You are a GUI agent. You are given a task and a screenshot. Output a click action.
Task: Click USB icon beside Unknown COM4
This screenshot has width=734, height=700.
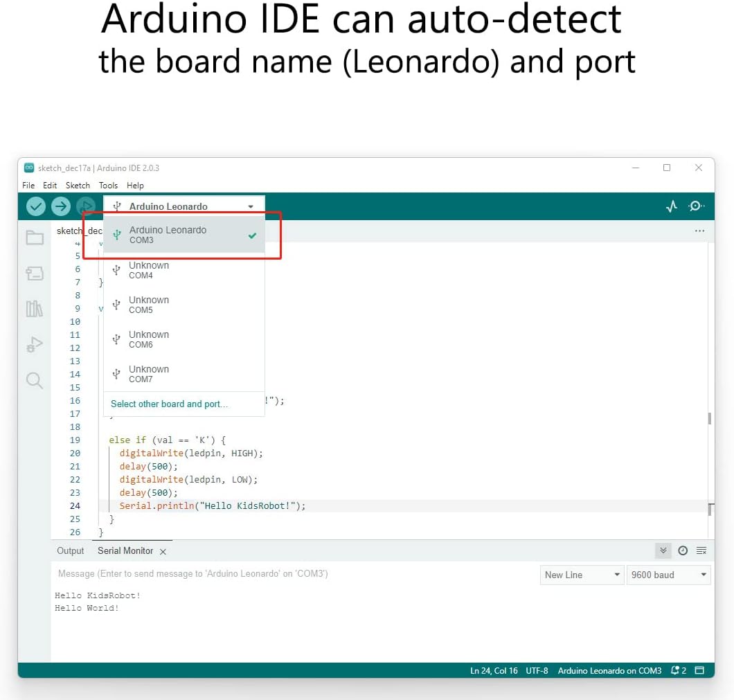[x=116, y=270]
